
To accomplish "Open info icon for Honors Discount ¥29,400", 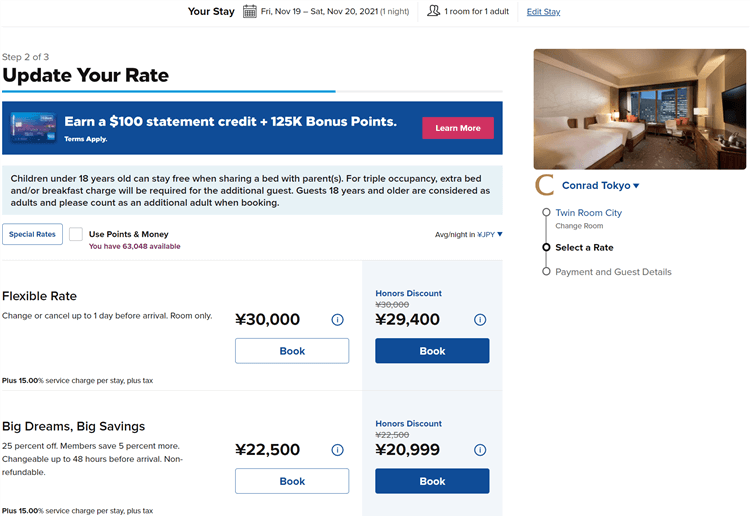I will (x=480, y=320).
